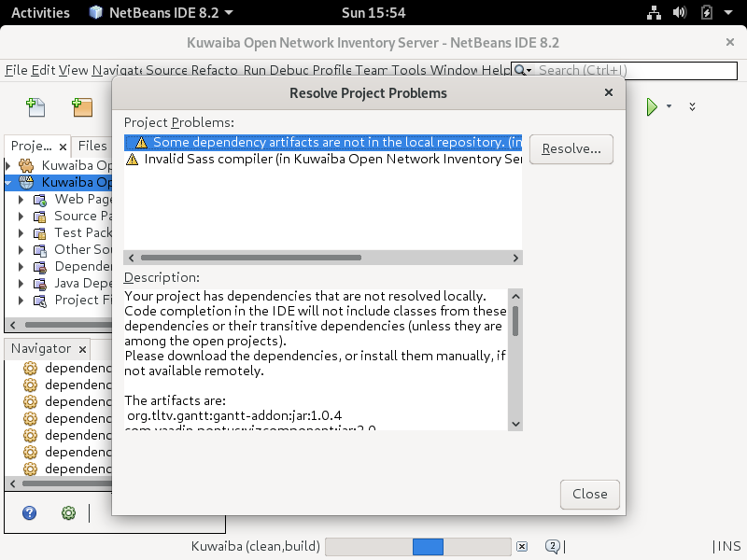Expand the Source Packages folder
The height and width of the screenshot is (560, 747).
pos(21,217)
